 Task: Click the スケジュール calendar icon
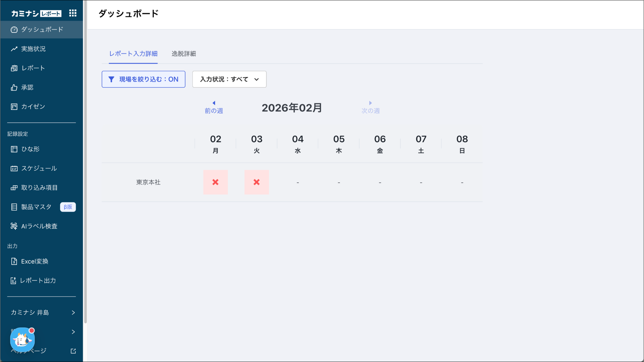14,168
